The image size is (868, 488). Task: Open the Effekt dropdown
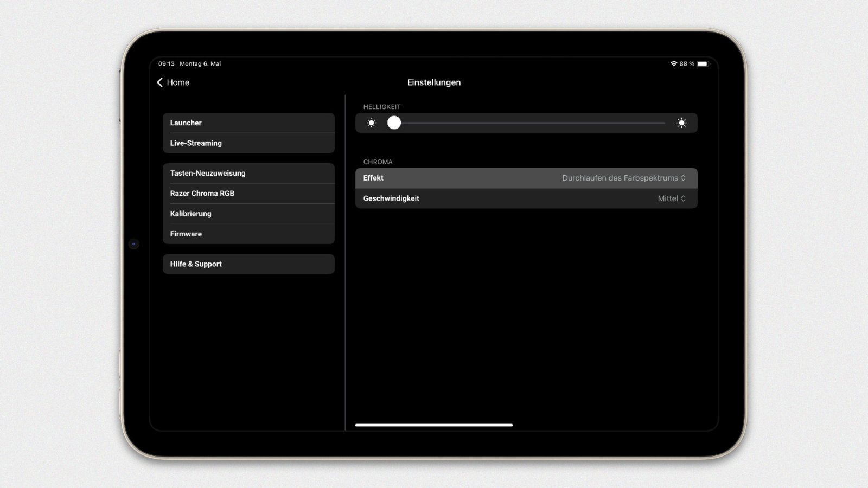526,178
